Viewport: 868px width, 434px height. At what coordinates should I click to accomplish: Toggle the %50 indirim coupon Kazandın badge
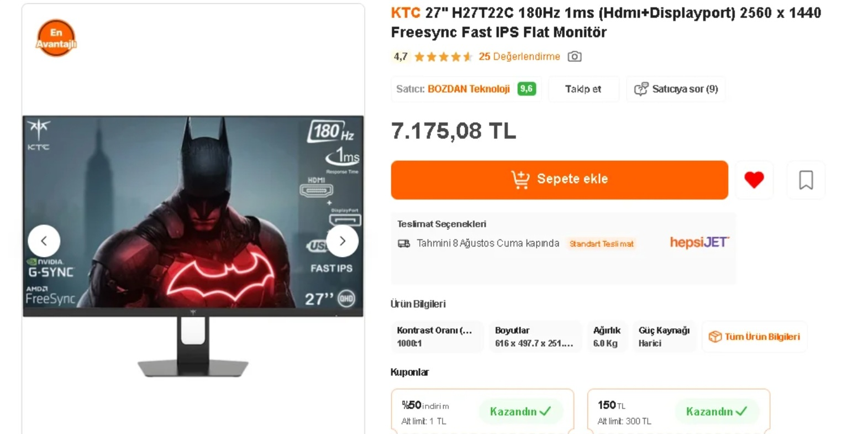[x=520, y=411]
